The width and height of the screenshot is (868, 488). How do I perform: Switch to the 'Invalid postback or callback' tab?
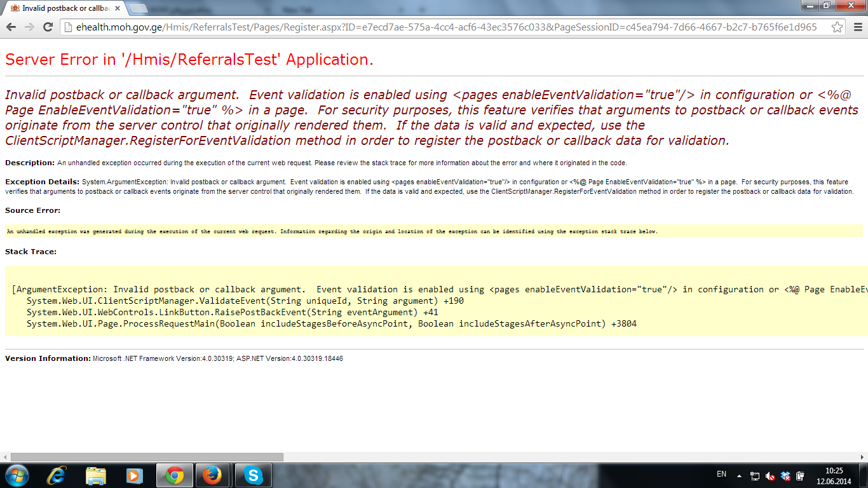click(64, 8)
